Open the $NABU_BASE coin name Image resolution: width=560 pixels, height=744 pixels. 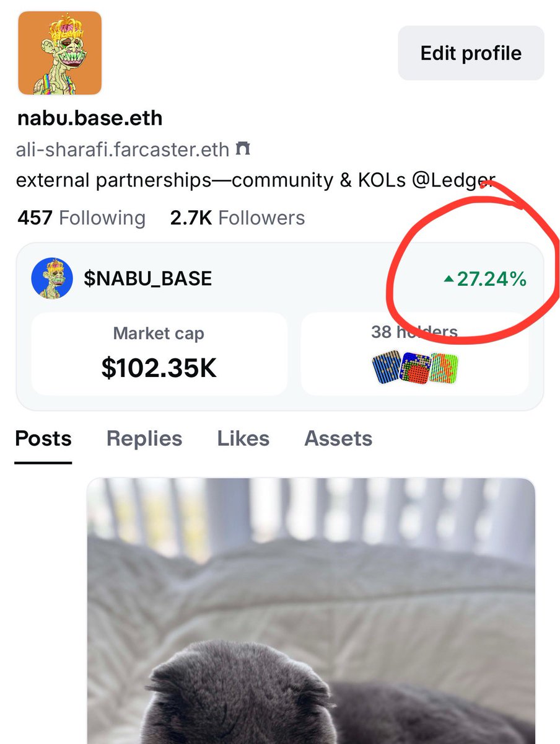click(147, 279)
